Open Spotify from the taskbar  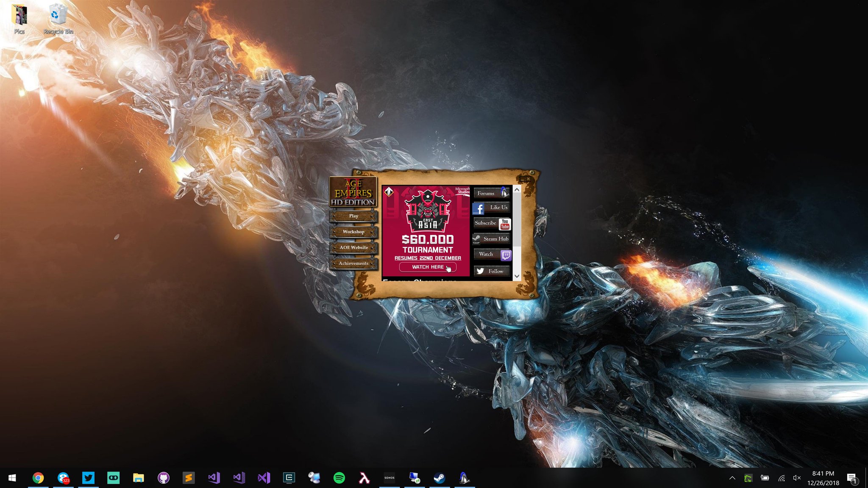339,478
